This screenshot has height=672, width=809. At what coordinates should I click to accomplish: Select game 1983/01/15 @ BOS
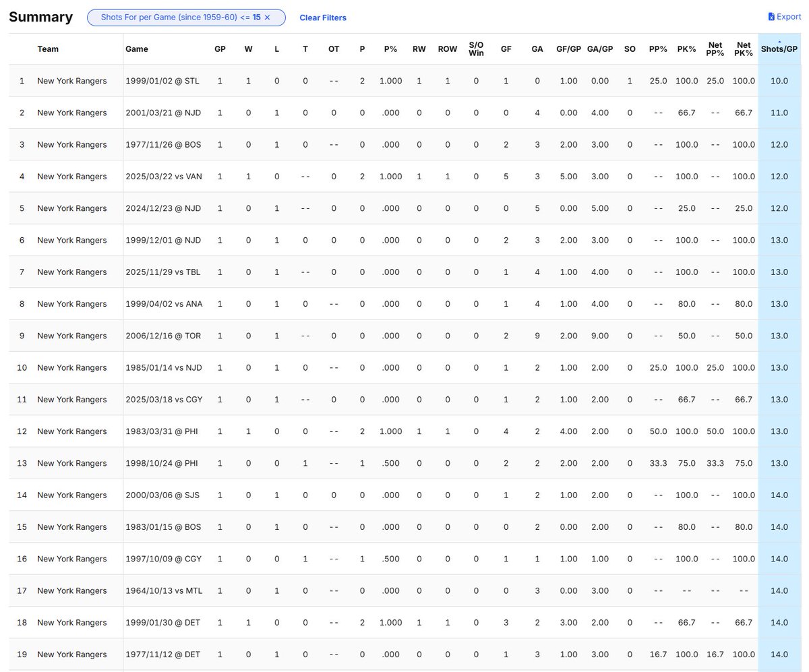click(163, 527)
